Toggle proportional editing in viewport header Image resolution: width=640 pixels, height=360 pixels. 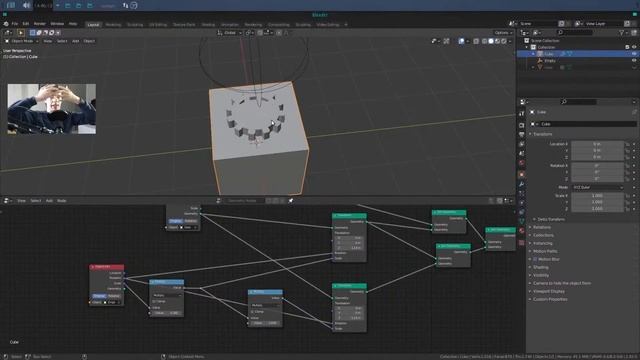point(279,33)
